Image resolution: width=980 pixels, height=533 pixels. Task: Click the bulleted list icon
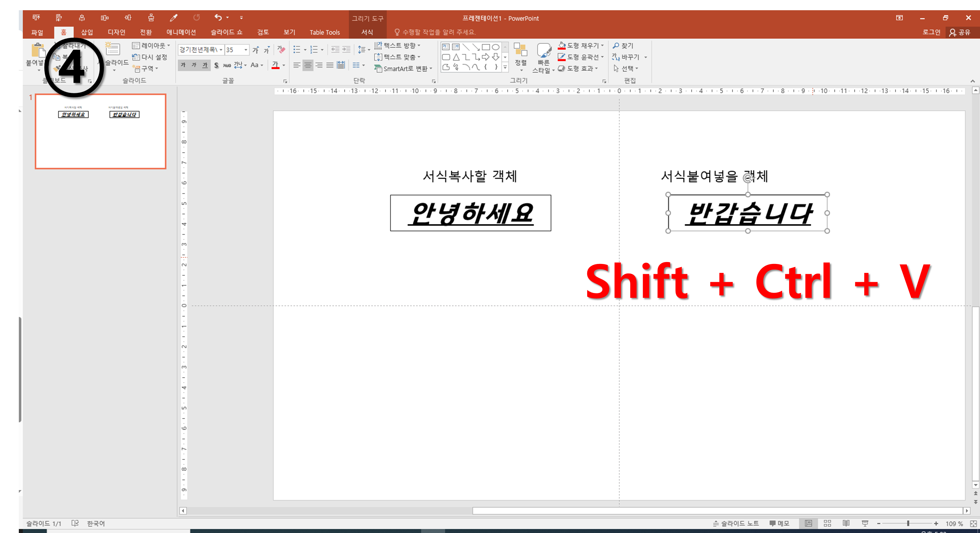pyautogui.click(x=297, y=49)
